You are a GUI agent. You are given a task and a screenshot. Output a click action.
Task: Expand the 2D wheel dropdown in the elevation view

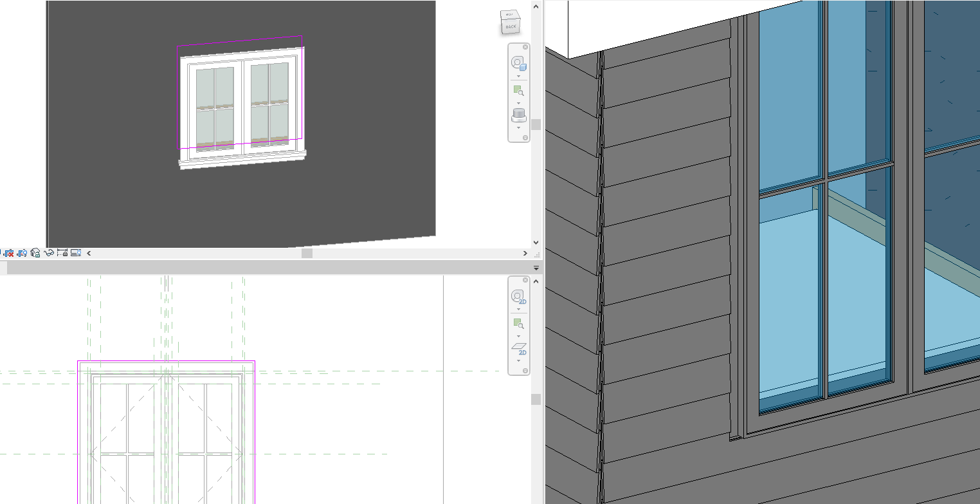[x=518, y=309]
